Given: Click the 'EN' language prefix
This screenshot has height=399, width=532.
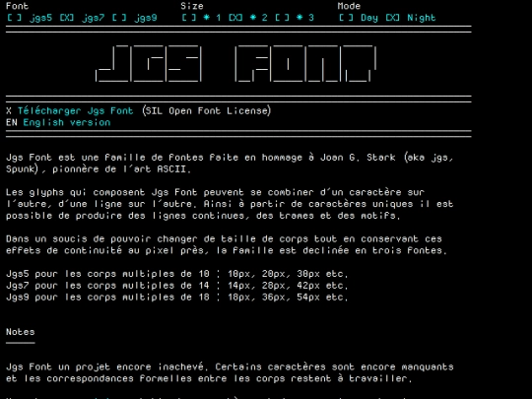Looking at the screenshot, I should [12, 122].
